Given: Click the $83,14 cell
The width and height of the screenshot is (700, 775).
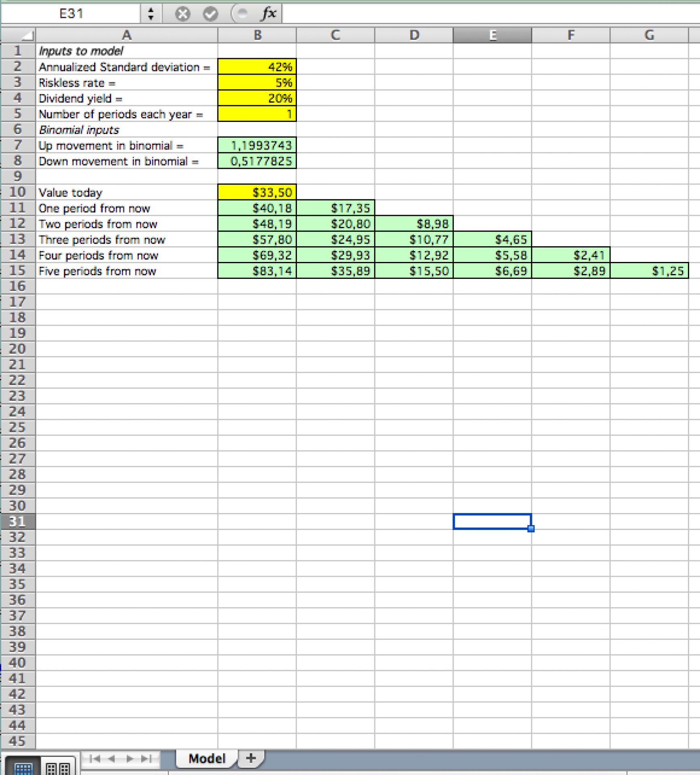Looking at the screenshot, I should click(x=257, y=271).
